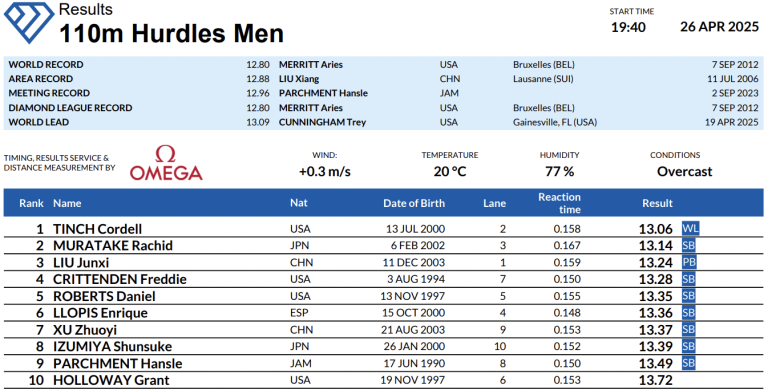
Task: Click the SB badge for XU Zhuoyi
Action: point(689,330)
